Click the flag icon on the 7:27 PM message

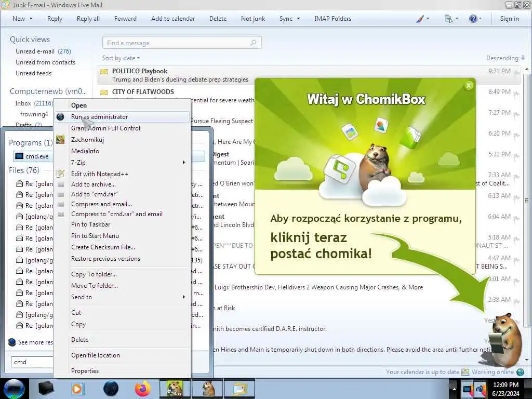517,115
